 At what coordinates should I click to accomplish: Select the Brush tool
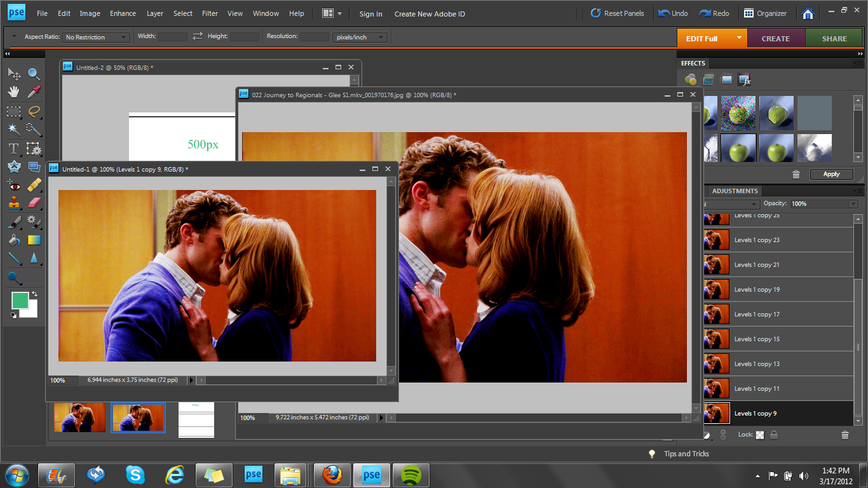[x=13, y=222]
